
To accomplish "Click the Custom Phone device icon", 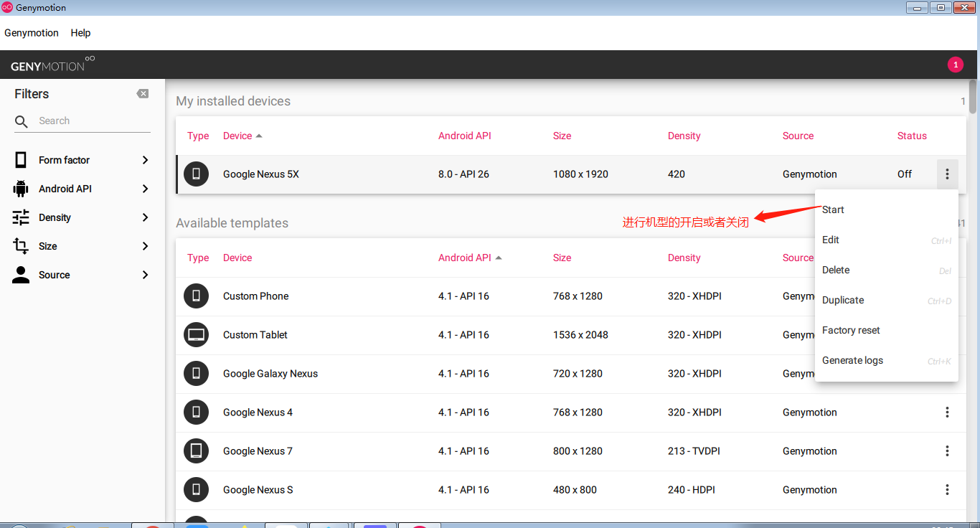I will (x=196, y=296).
